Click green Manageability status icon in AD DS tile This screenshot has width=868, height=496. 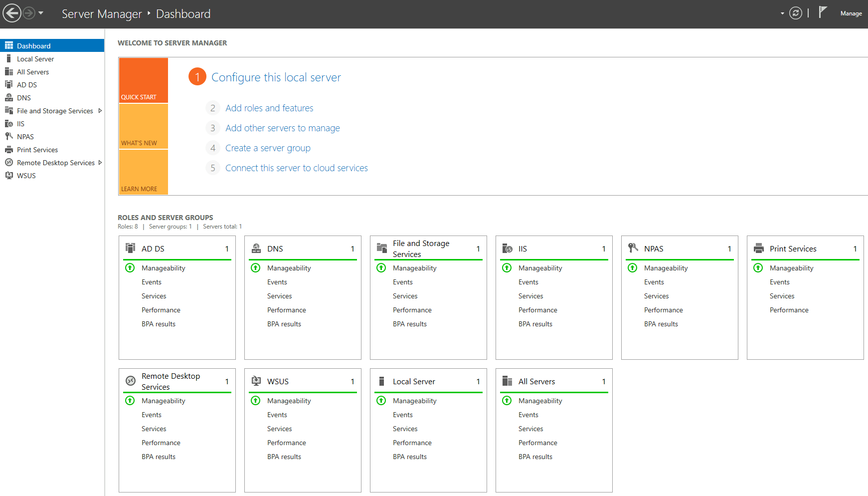[130, 267]
